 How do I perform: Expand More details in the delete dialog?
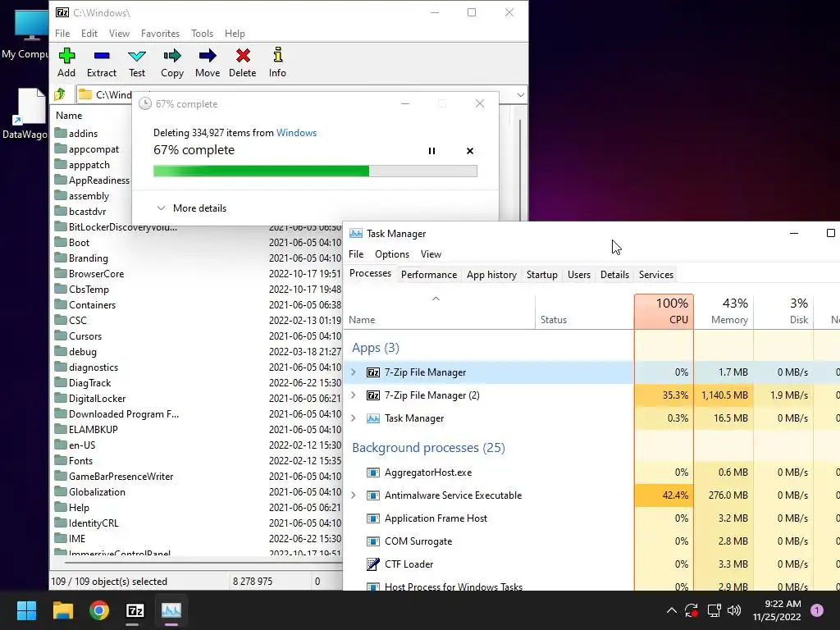point(192,208)
